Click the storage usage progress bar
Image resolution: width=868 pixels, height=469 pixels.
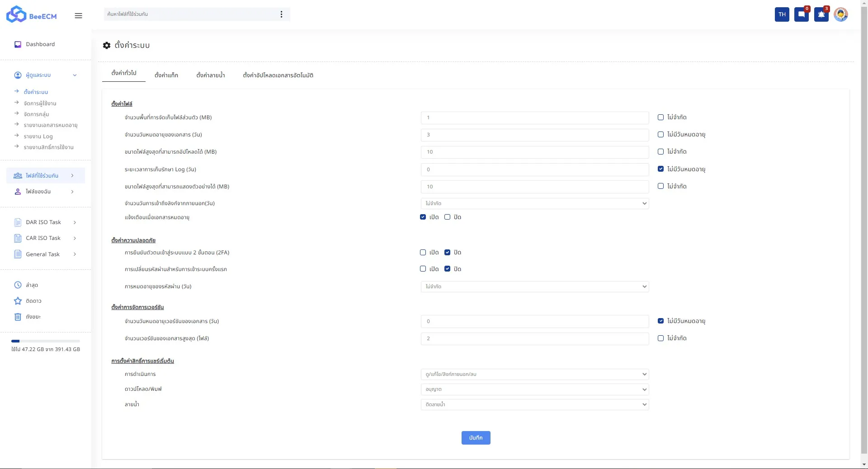click(x=46, y=341)
